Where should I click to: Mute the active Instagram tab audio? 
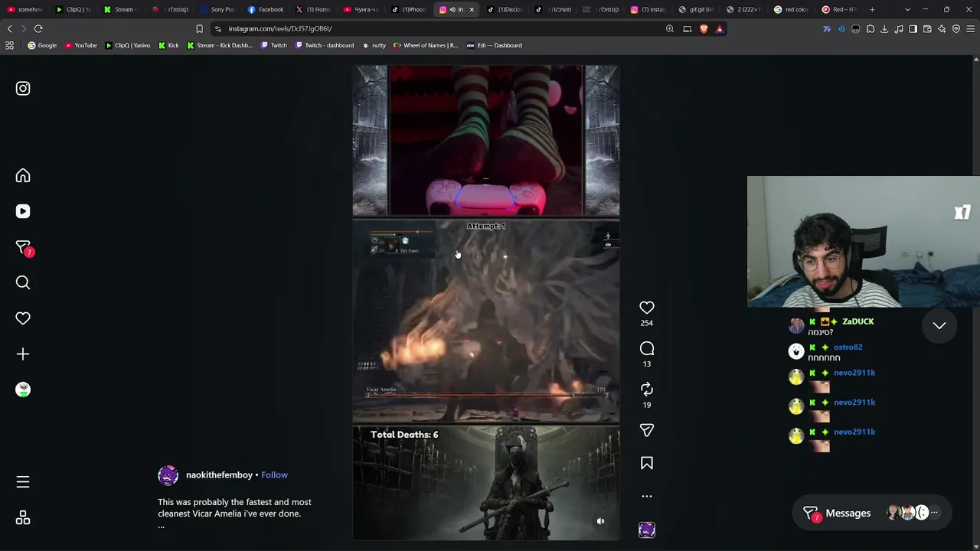click(452, 10)
